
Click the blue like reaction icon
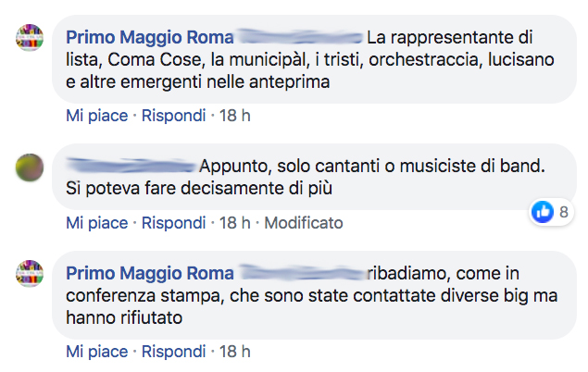pyautogui.click(x=543, y=212)
